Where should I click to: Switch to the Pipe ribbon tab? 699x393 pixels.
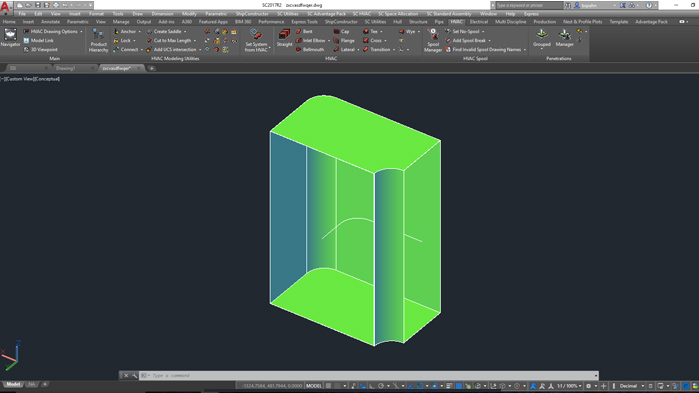pos(439,21)
